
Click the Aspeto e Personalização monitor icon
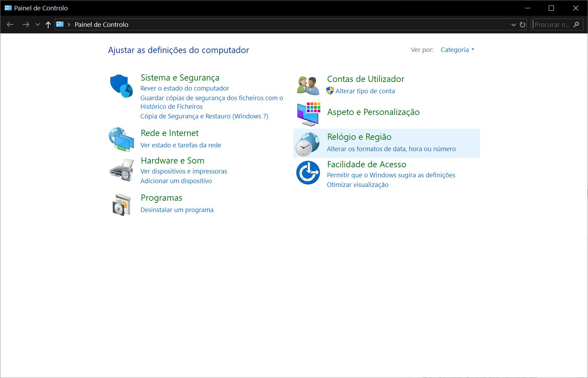pyautogui.click(x=309, y=114)
